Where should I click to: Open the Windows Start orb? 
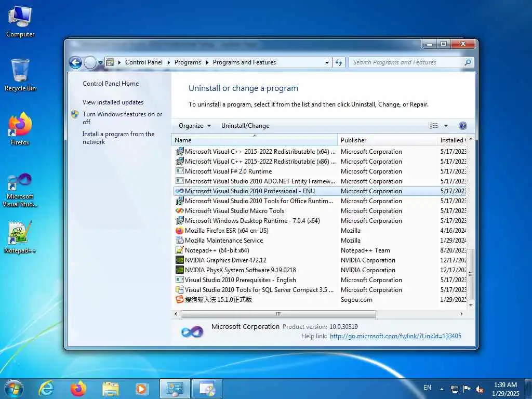click(x=14, y=389)
